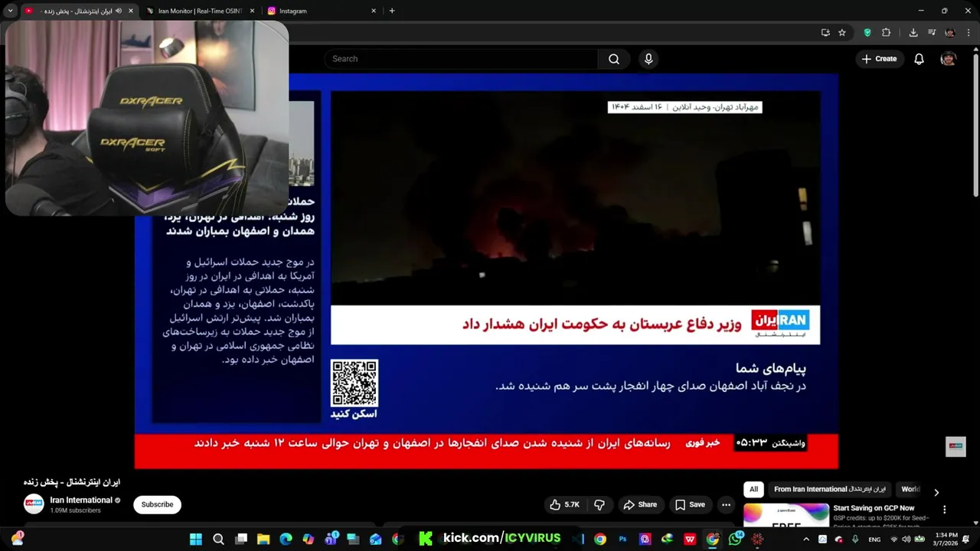Image resolution: width=980 pixels, height=551 pixels.
Task: Show hidden system tray icons
Action: pyautogui.click(x=806, y=540)
